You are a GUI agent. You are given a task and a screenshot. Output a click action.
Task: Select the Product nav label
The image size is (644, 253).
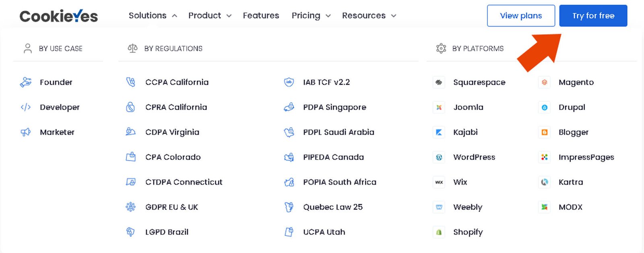coord(204,15)
